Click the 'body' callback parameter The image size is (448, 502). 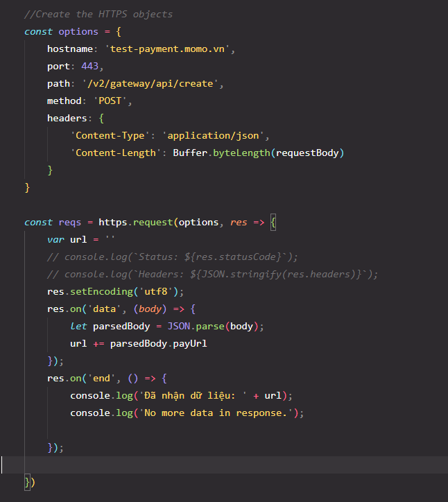[150, 309]
